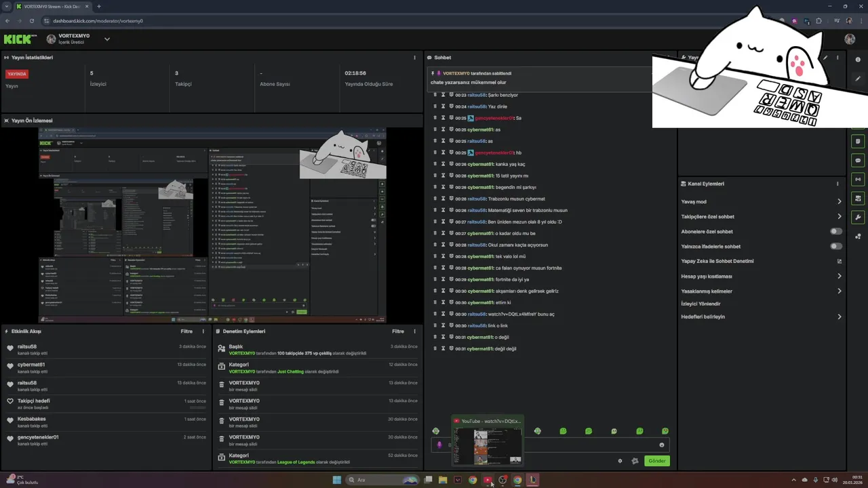Open emoji picker in chat input
Image resolution: width=868 pixels, height=488 pixels.
click(662, 445)
